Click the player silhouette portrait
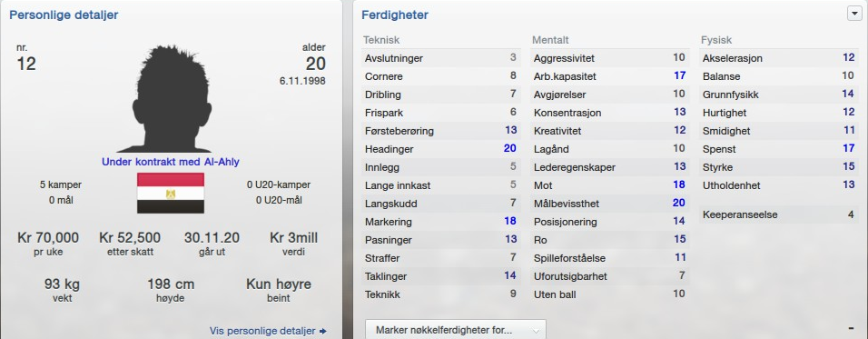 tap(172, 98)
